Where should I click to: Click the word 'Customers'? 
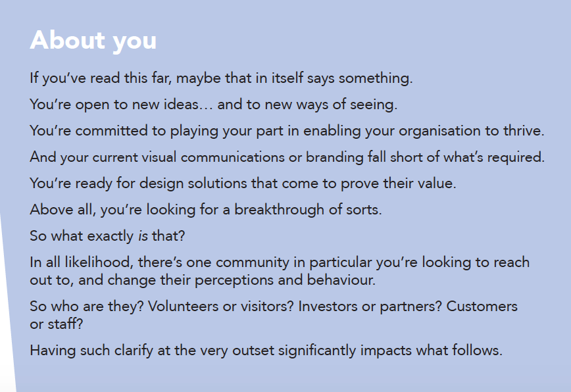[482, 306]
